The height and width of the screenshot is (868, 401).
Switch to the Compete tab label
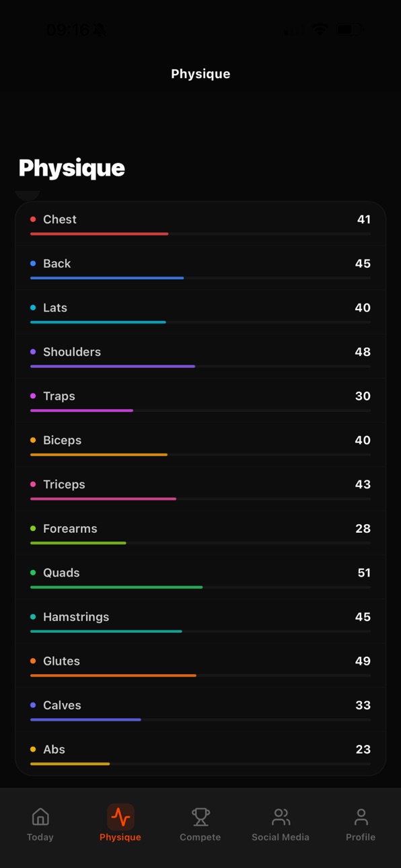[200, 837]
